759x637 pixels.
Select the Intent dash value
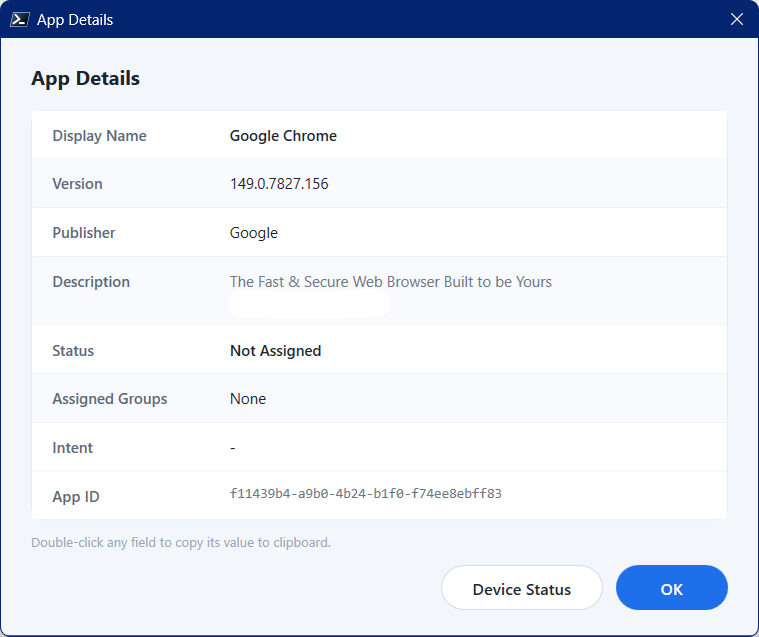[233, 448]
